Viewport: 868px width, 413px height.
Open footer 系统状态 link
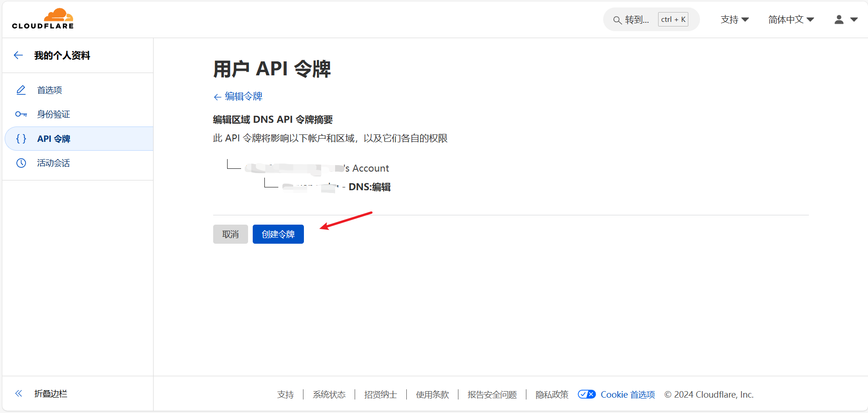click(329, 394)
